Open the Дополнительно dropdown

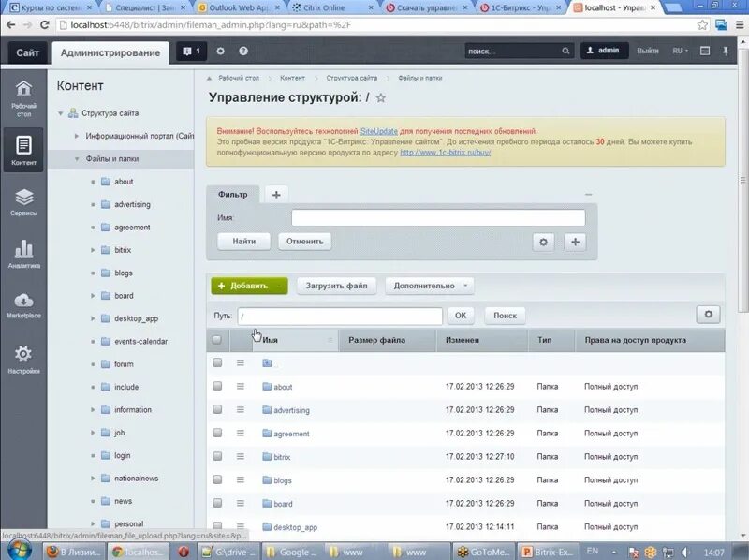(x=430, y=286)
